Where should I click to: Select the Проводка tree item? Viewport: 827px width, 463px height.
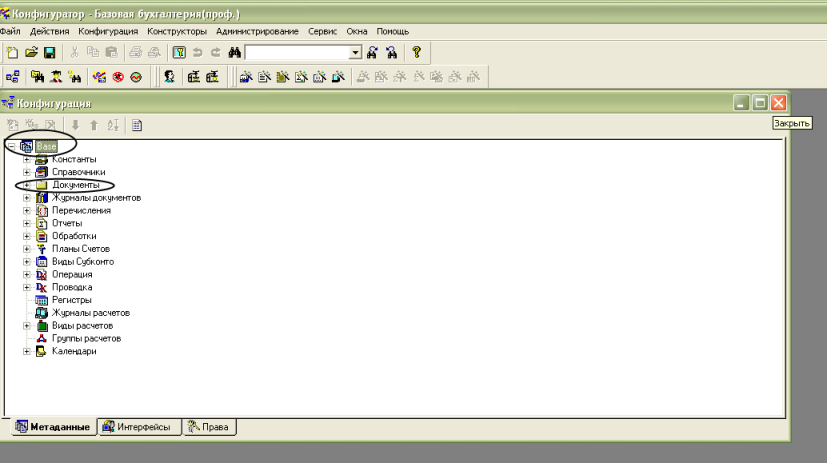tap(72, 287)
